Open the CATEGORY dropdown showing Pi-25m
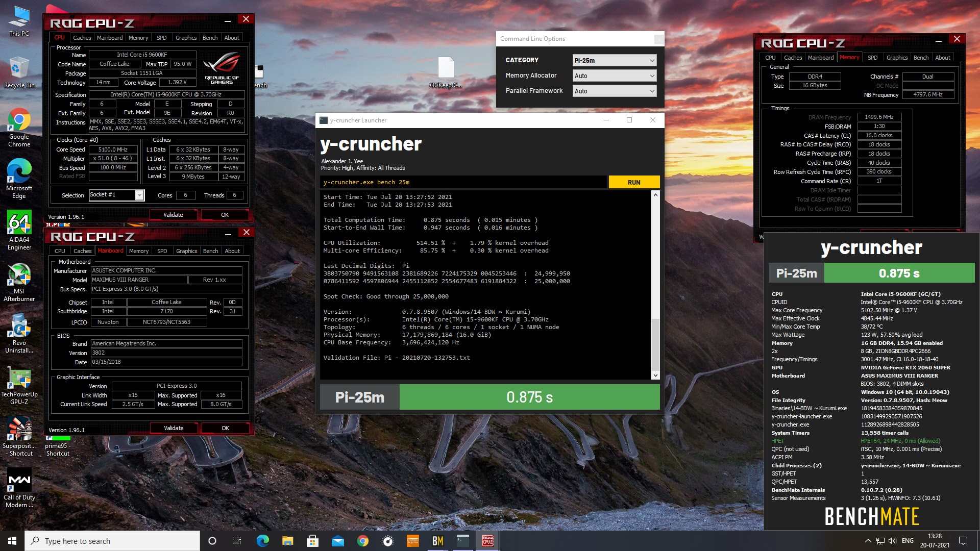Screen dimensions: 980x551 point(615,60)
